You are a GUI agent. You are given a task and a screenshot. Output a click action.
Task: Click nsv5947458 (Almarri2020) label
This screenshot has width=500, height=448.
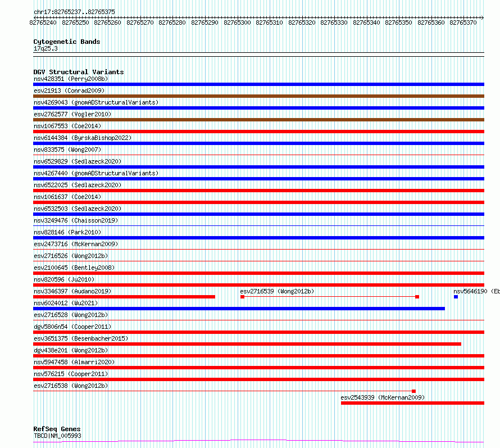74,362
